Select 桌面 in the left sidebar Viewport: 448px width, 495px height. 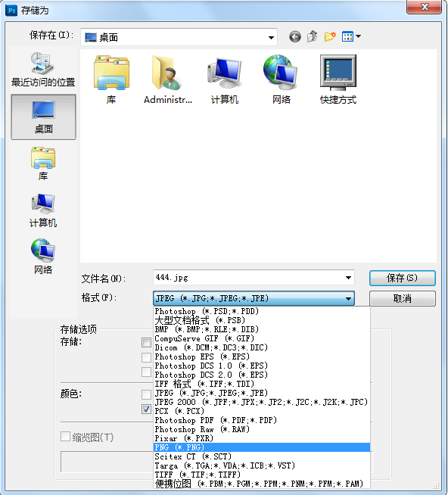[x=44, y=117]
